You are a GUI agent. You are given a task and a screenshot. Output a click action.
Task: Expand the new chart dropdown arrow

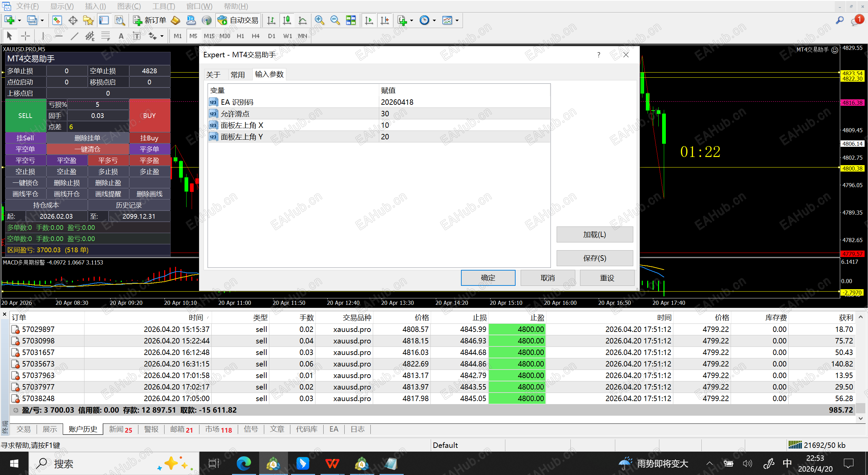[x=19, y=20]
